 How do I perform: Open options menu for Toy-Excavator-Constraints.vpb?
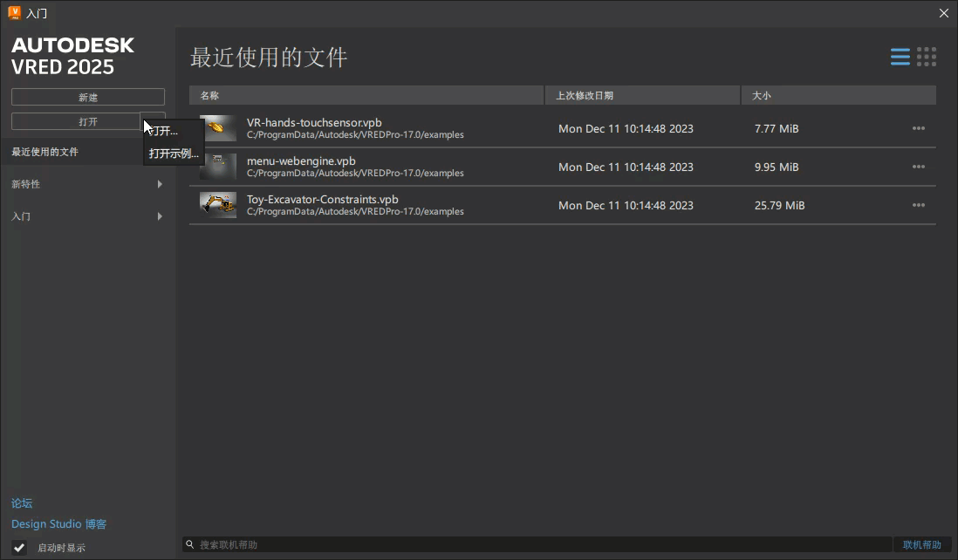tap(918, 205)
